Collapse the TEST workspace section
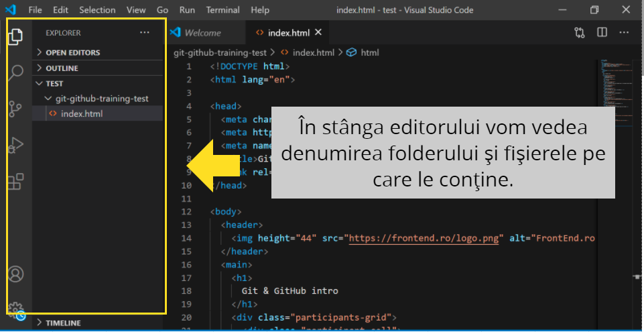Image resolution: width=644 pixels, height=332 pixels. tap(98, 83)
